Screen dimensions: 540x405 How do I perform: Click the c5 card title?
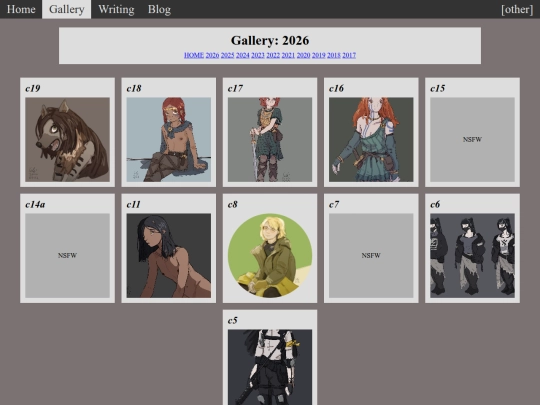coord(233,321)
